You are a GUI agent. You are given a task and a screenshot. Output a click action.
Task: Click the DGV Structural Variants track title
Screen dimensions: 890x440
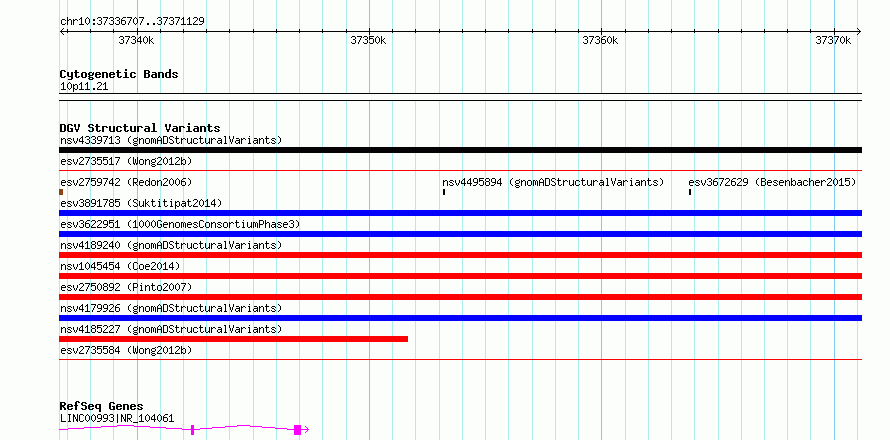pyautogui.click(x=140, y=128)
